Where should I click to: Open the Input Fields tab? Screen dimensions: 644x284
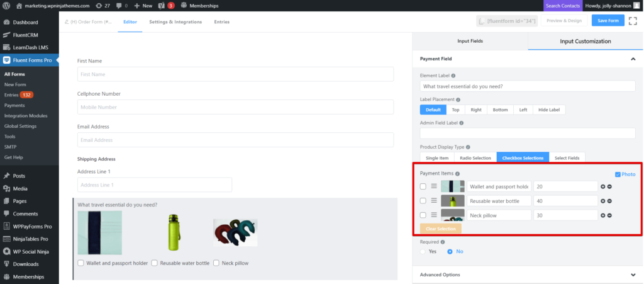point(470,41)
